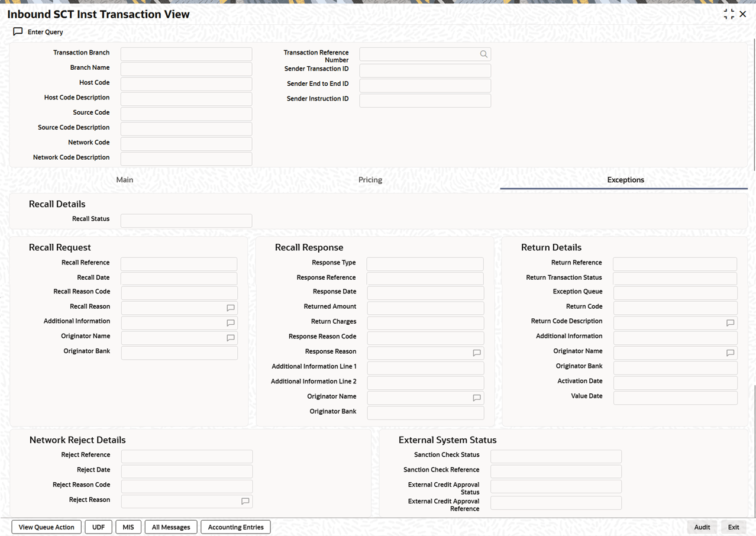756x536 pixels.
Task: Click the Return Code field
Action: (676, 308)
